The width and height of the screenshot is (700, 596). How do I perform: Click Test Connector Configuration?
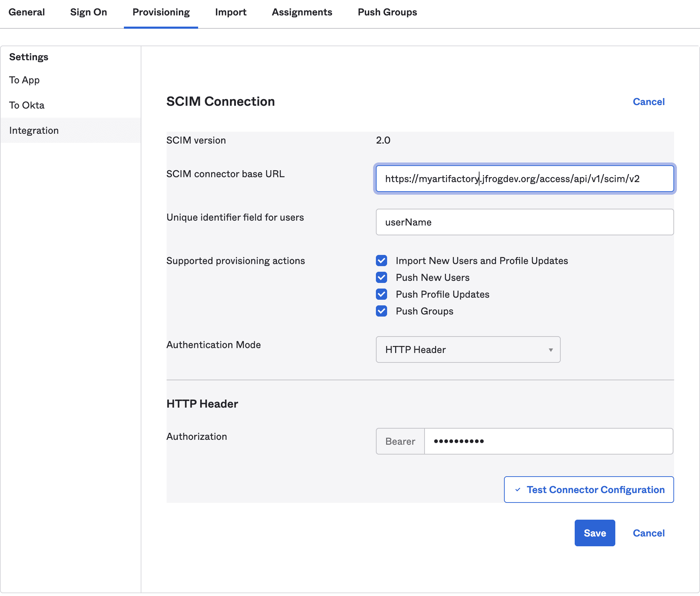tap(588, 490)
